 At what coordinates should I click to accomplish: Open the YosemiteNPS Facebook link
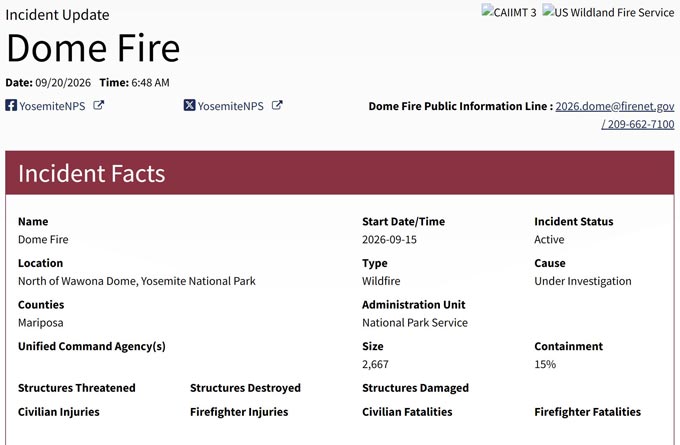[x=52, y=106]
